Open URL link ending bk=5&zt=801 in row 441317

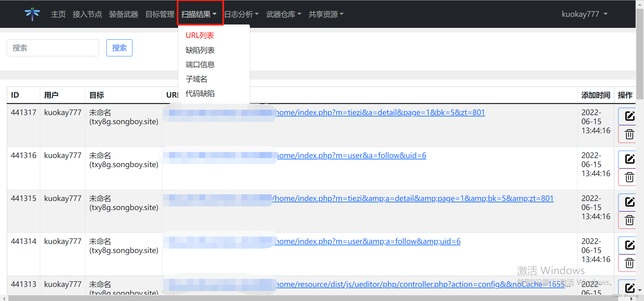click(380, 112)
